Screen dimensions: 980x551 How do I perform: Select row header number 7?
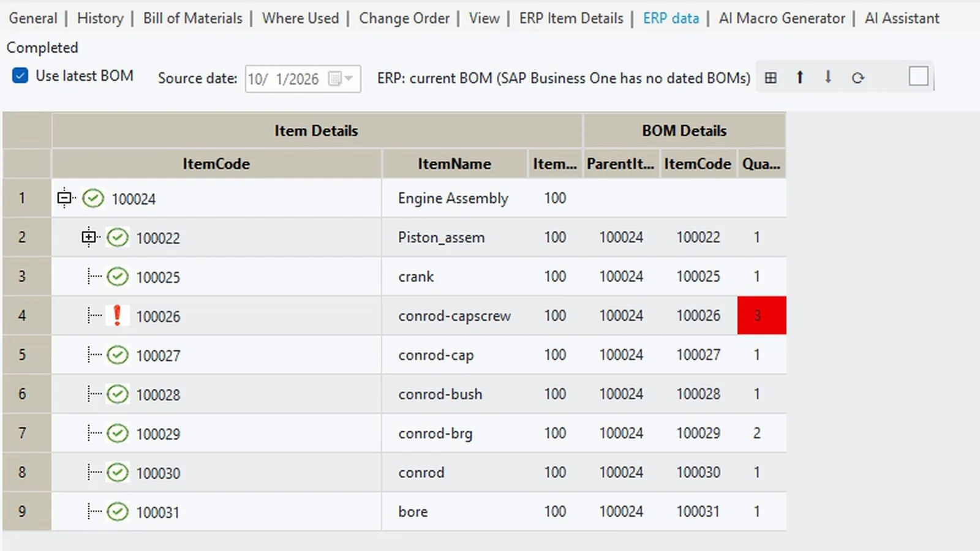click(27, 433)
